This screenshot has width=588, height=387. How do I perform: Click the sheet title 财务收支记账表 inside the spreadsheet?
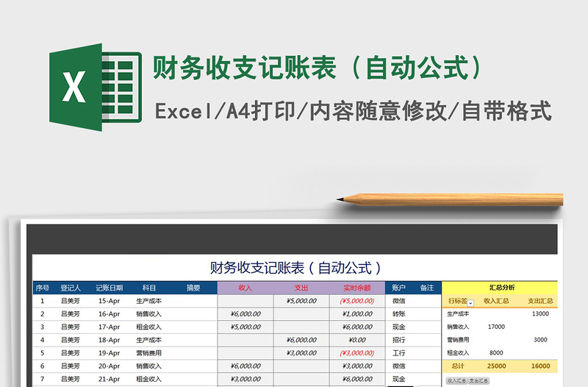[295, 268]
